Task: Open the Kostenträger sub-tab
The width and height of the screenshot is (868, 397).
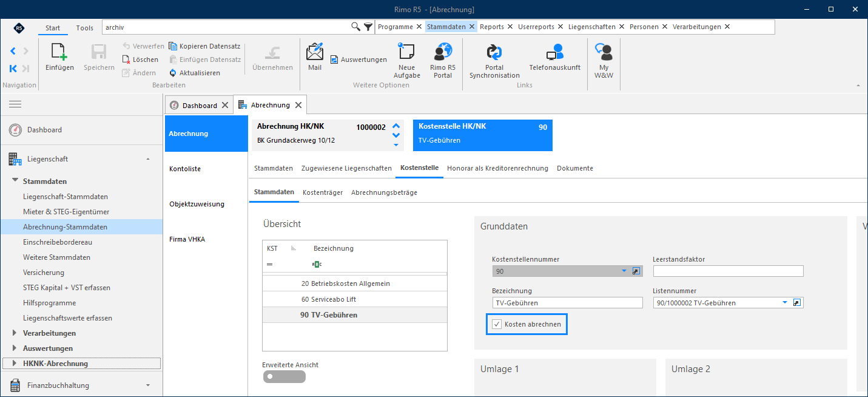Action: pyautogui.click(x=323, y=192)
